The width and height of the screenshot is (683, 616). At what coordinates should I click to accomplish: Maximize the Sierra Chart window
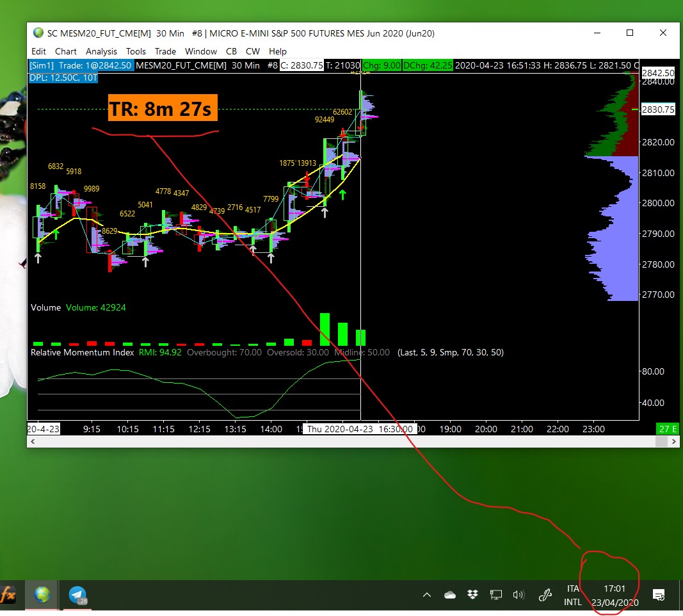click(x=630, y=33)
